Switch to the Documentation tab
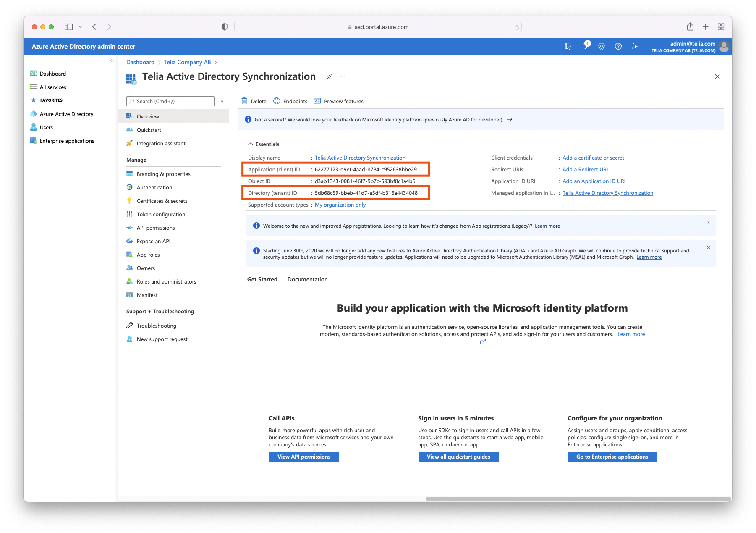 [x=308, y=279]
